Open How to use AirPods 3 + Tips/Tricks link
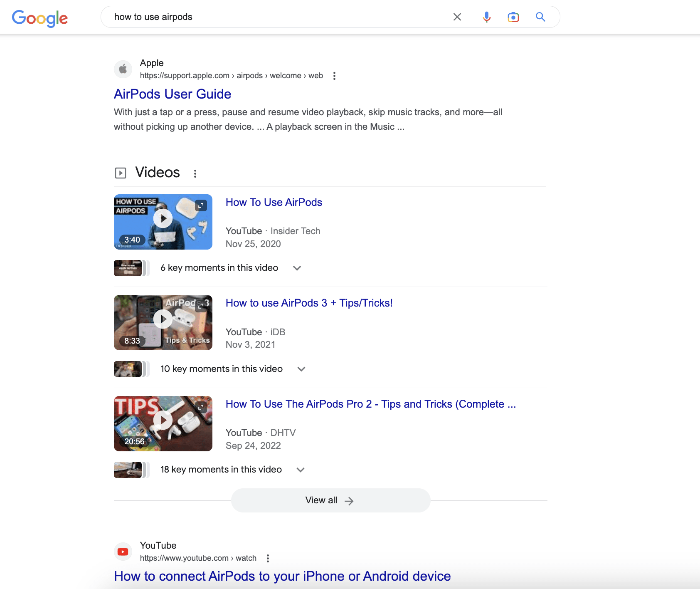The width and height of the screenshot is (700, 589). 309,303
